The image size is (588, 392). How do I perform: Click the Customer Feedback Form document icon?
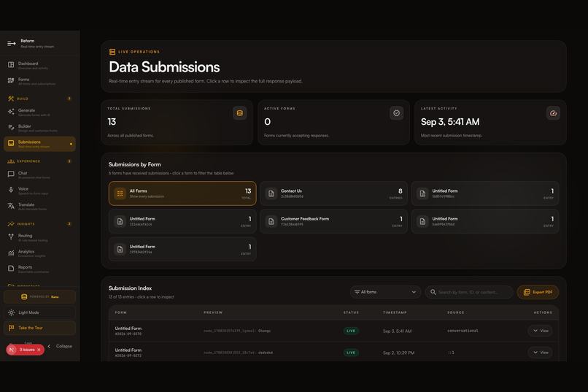pos(271,221)
